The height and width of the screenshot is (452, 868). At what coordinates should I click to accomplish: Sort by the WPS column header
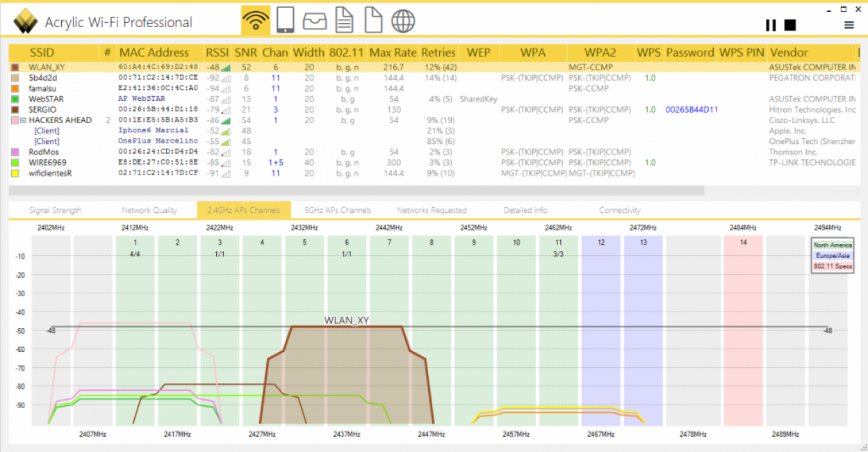pos(649,52)
